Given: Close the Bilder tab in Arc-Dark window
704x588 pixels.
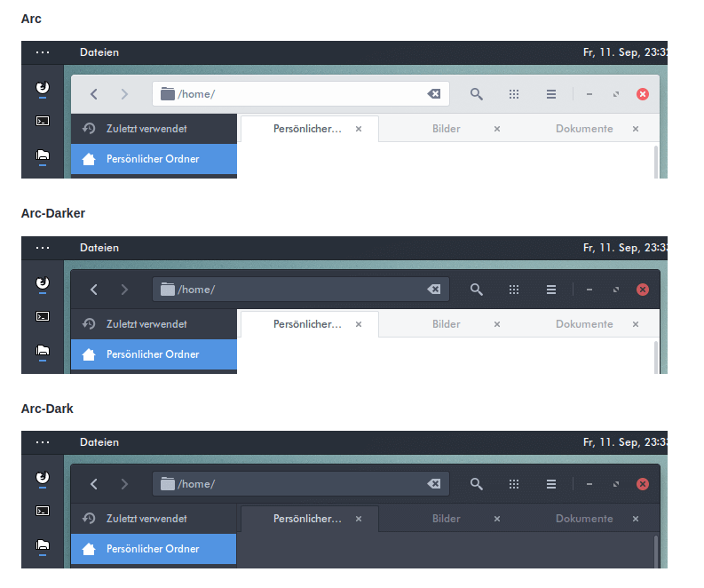Looking at the screenshot, I should [x=497, y=519].
